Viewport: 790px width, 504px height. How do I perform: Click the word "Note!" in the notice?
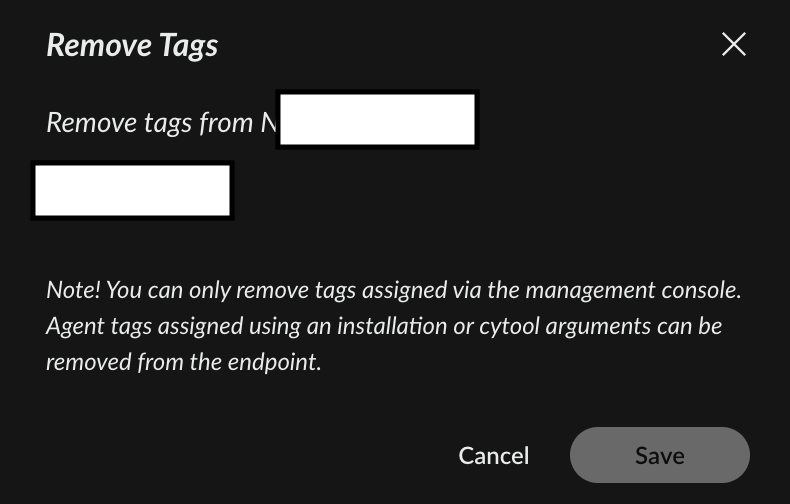(x=73, y=290)
